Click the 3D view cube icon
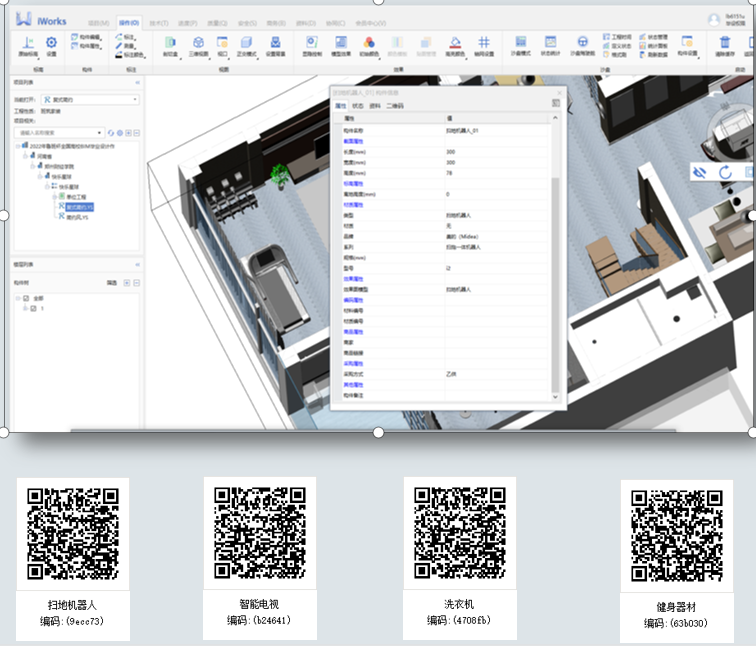This screenshot has height=646, width=756. 198,42
